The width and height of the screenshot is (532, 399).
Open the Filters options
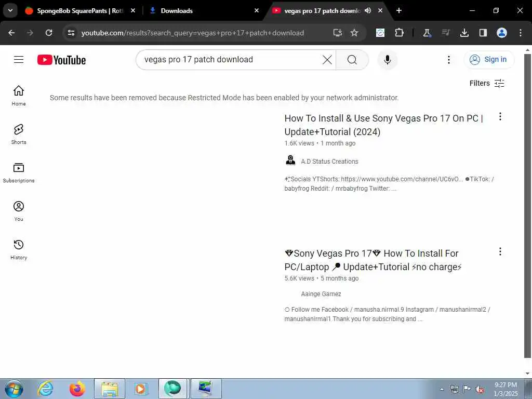486,83
